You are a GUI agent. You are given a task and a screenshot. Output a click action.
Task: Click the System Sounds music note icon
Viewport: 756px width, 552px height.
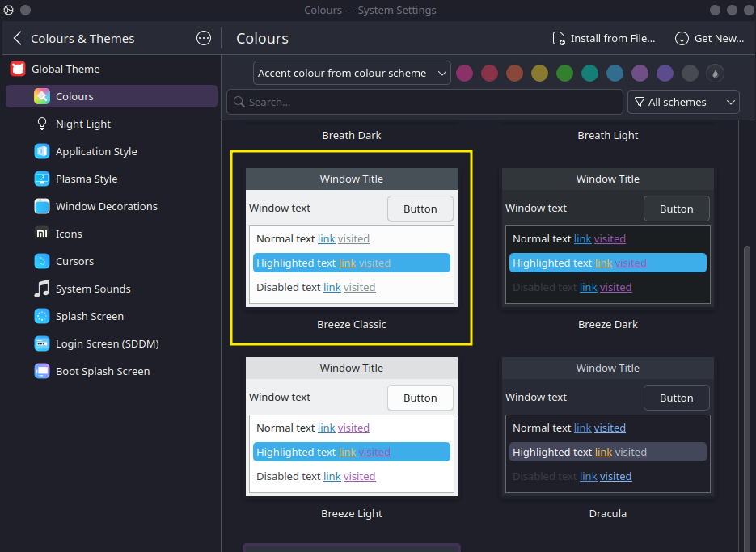(42, 289)
